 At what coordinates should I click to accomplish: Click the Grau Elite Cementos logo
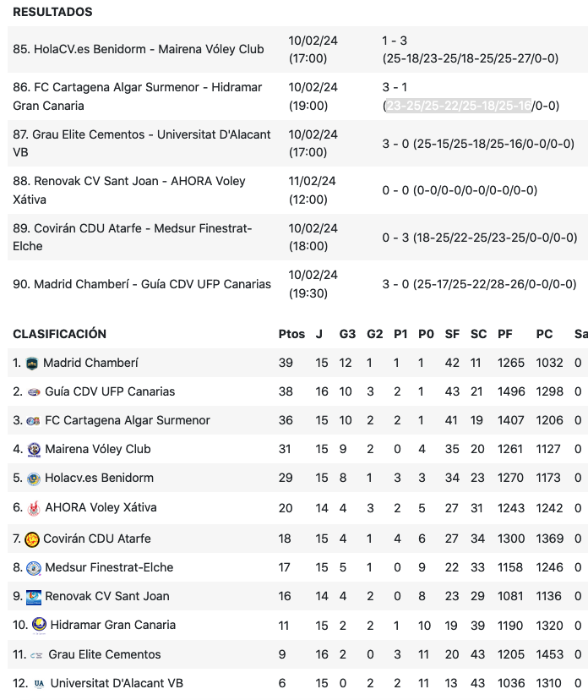point(36,655)
